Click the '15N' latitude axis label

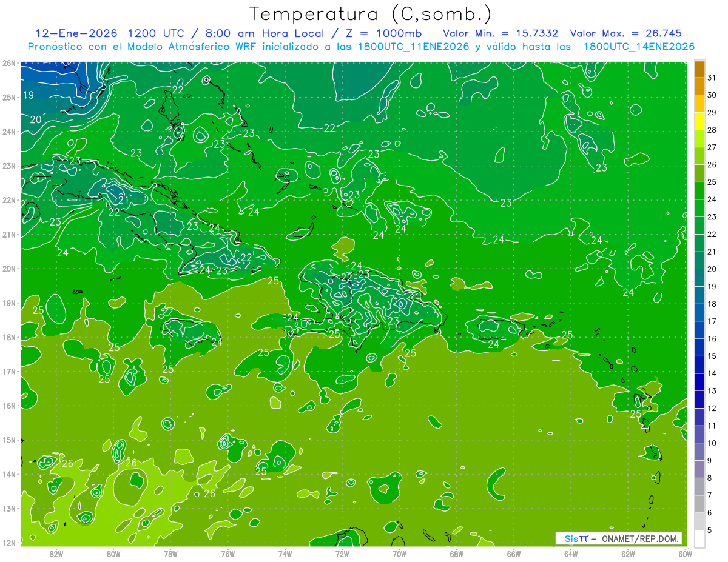click(9, 440)
